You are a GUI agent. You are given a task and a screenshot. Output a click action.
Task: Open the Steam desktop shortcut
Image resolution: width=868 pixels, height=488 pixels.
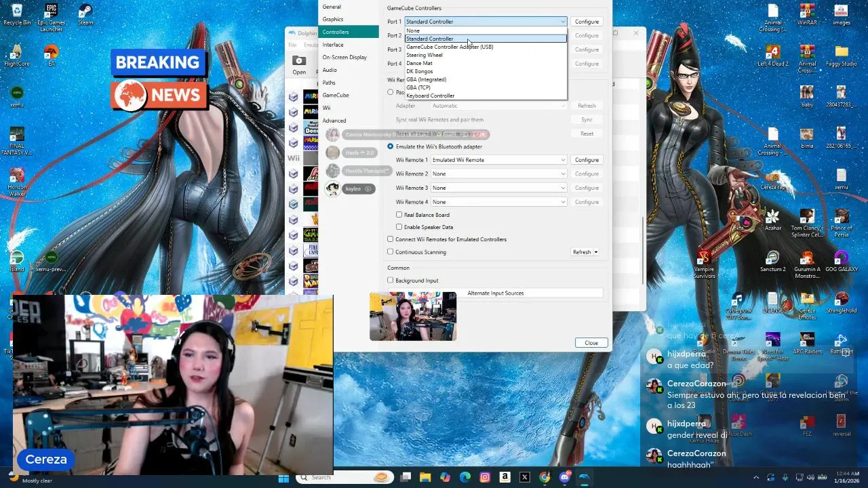tap(85, 14)
